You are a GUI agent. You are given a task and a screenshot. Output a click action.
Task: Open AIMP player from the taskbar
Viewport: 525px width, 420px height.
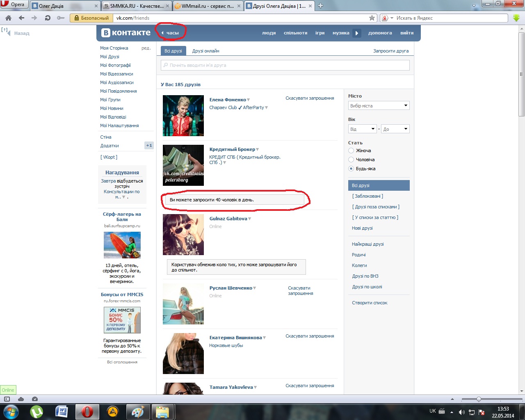point(112,411)
